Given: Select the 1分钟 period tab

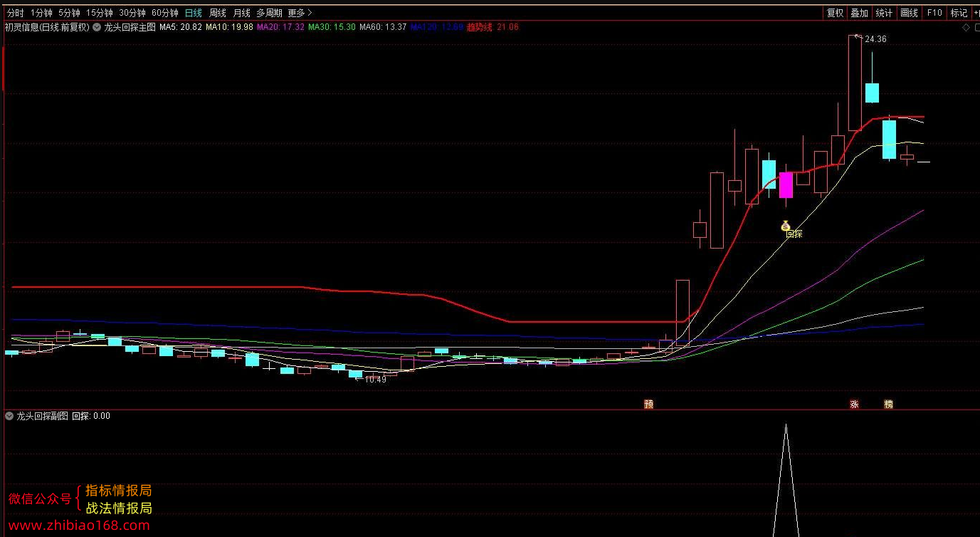Looking at the screenshot, I should pos(42,13).
